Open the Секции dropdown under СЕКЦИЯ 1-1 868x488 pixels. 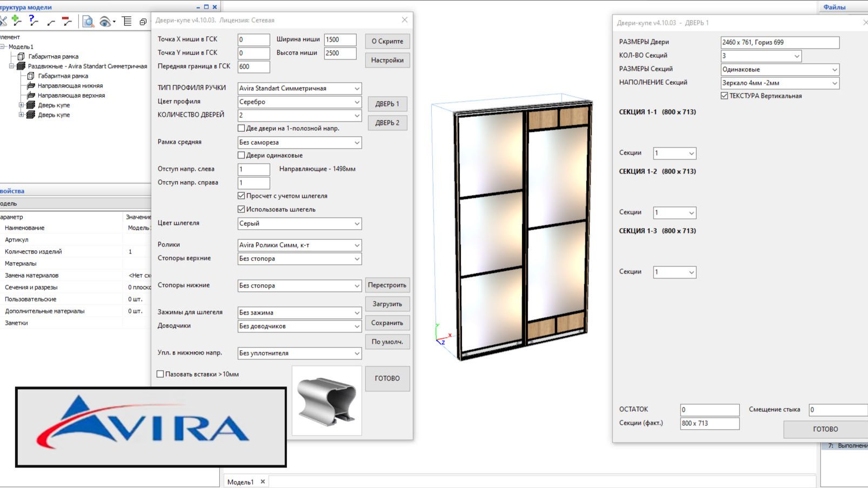pyautogui.click(x=675, y=153)
